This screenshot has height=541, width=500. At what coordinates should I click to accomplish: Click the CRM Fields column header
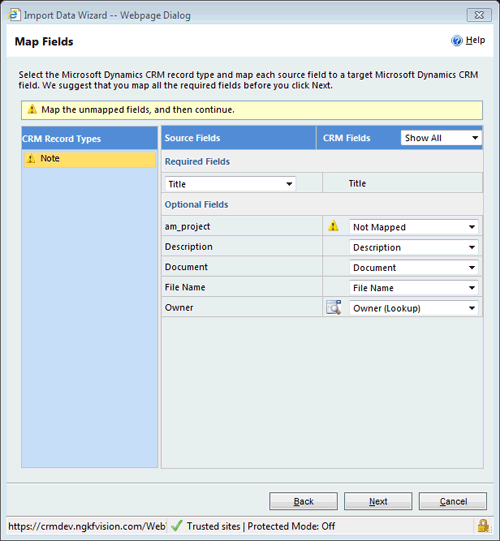pyautogui.click(x=346, y=138)
